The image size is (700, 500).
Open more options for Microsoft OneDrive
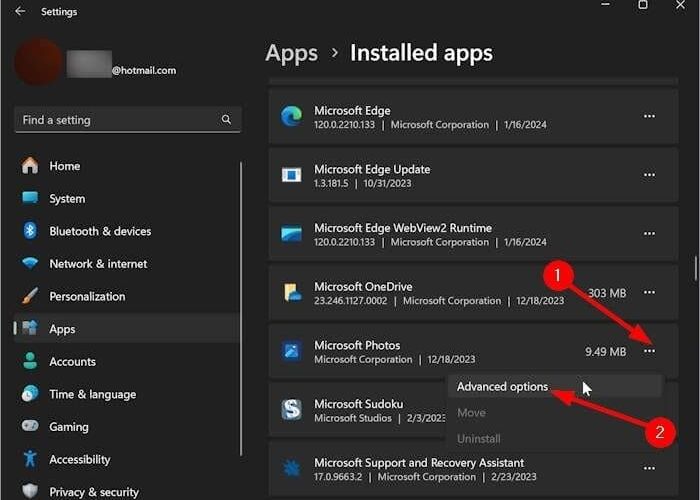(649, 292)
